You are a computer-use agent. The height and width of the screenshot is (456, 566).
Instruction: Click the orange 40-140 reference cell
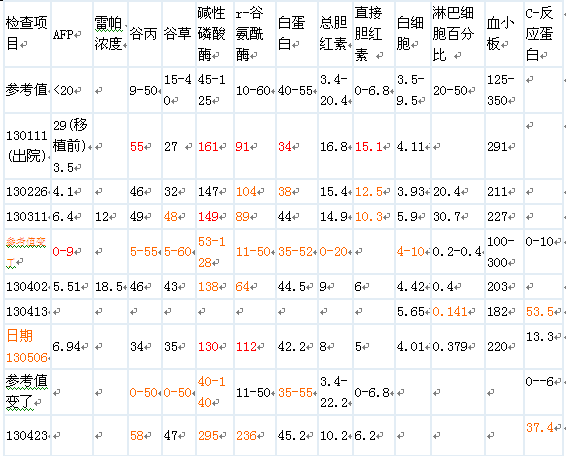coord(215,392)
